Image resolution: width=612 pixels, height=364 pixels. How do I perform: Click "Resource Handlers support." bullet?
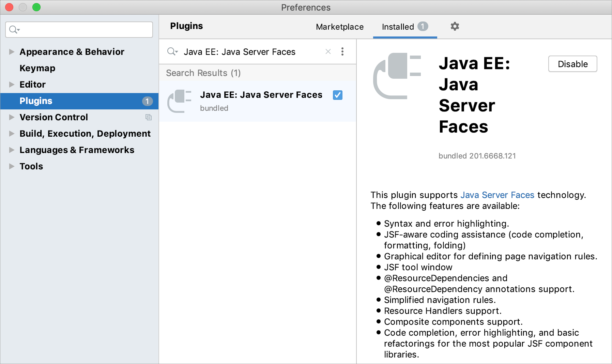click(x=443, y=311)
